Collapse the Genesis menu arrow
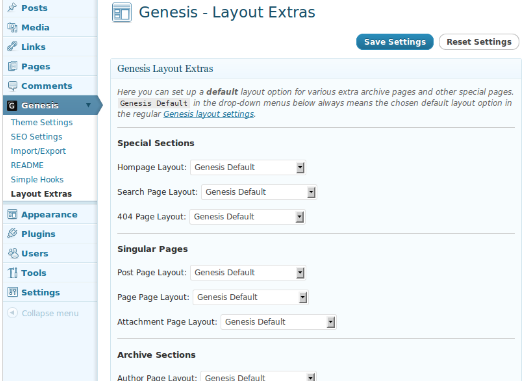The image size is (526, 381). pyautogui.click(x=88, y=105)
